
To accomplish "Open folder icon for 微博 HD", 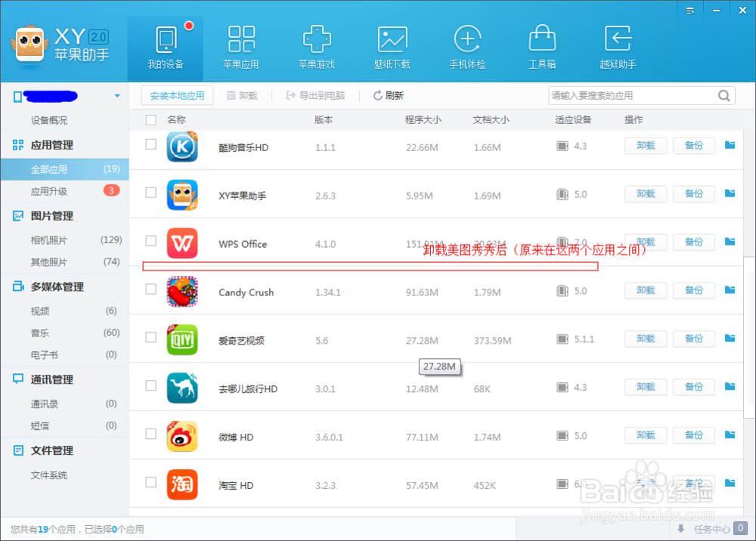I will [730, 434].
